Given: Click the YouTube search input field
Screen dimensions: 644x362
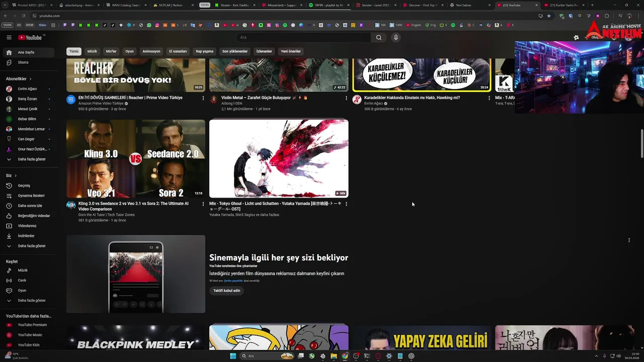Looking at the screenshot, I should [x=304, y=37].
